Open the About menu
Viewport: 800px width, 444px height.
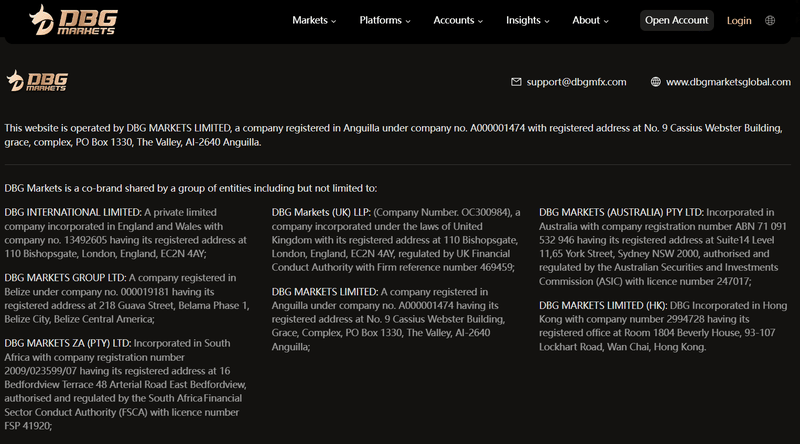click(x=590, y=20)
